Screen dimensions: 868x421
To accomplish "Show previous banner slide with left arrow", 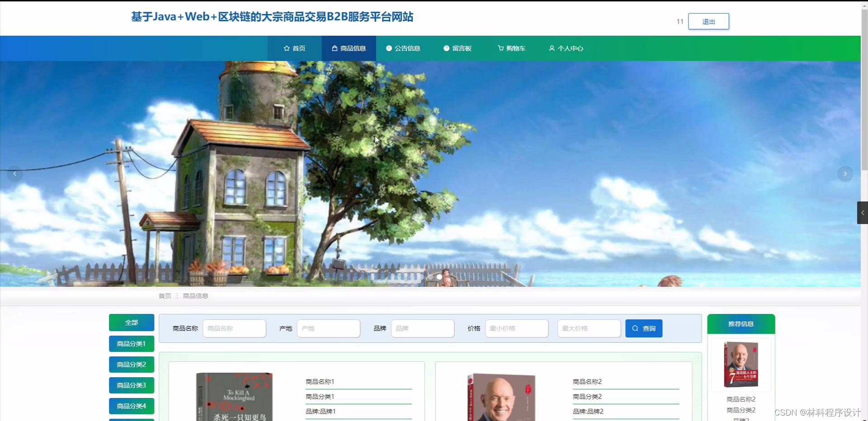I will tap(15, 174).
